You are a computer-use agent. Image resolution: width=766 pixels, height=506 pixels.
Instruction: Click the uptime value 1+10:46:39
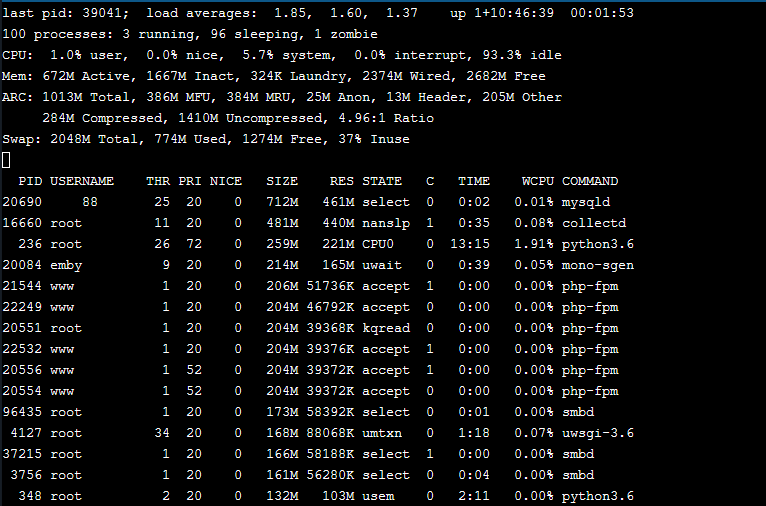pyautogui.click(x=514, y=13)
